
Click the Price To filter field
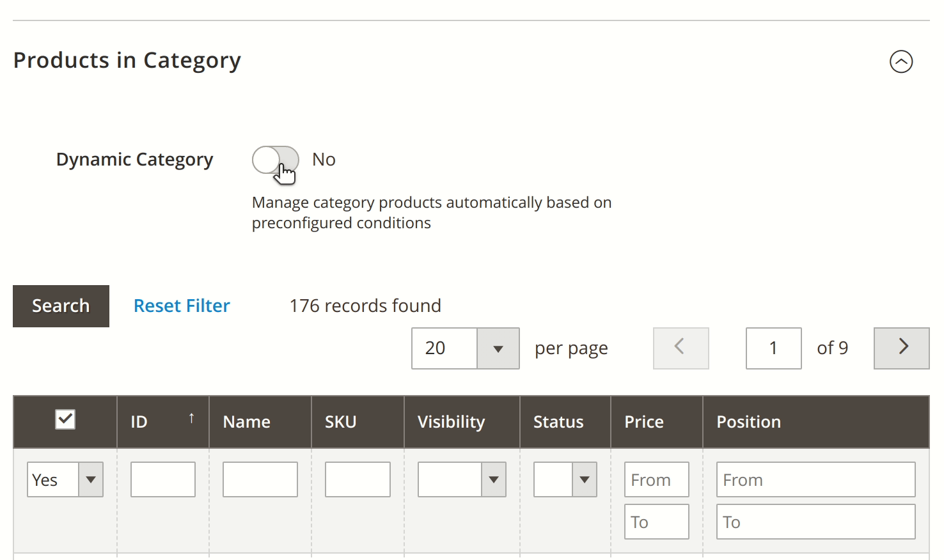[657, 522]
